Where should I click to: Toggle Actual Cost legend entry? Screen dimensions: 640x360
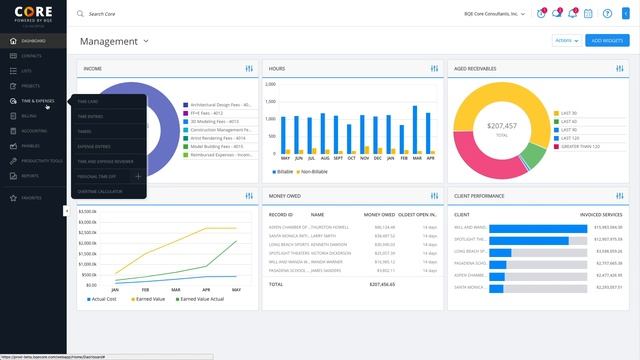coord(102,299)
